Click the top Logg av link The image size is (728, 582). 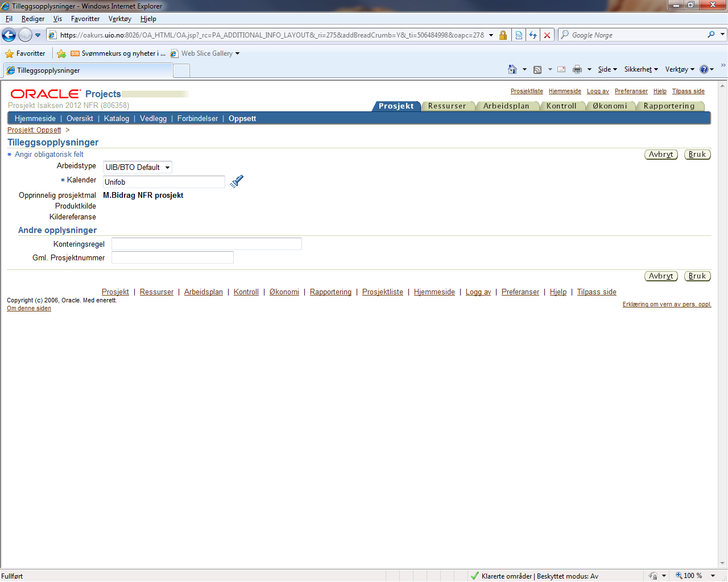click(x=598, y=91)
